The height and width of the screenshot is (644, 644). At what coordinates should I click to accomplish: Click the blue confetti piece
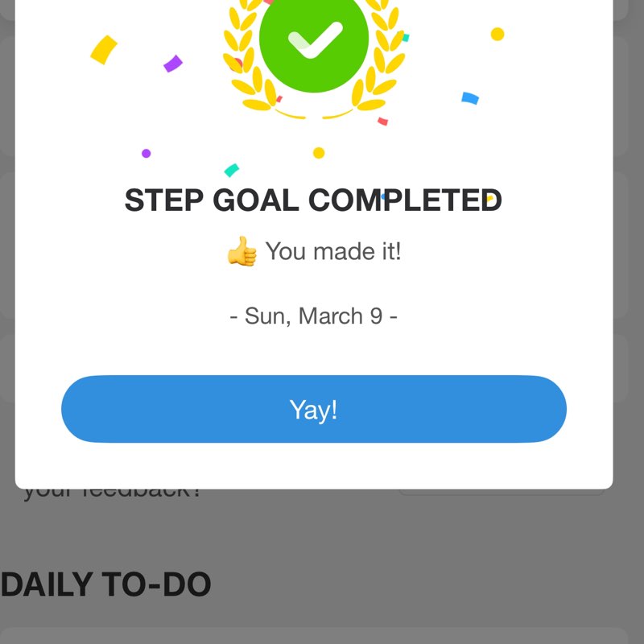pos(470,98)
